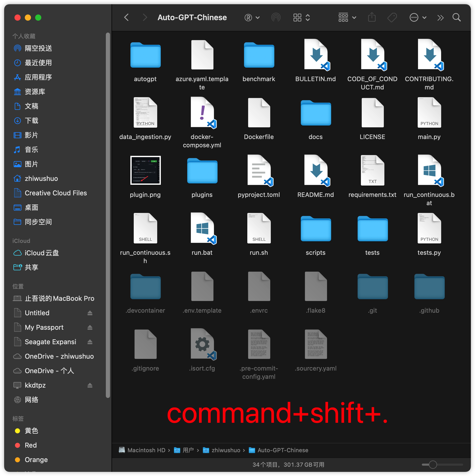Image resolution: width=475 pixels, height=476 pixels.
Task: Eject the kkdtpz volume
Action: (x=90, y=385)
